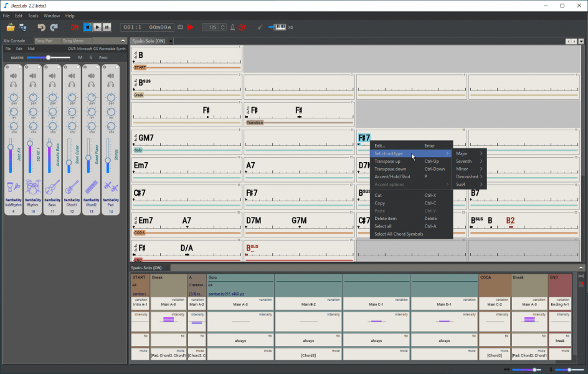
Task: Minimize the Mix Console panel
Action: 123,41
